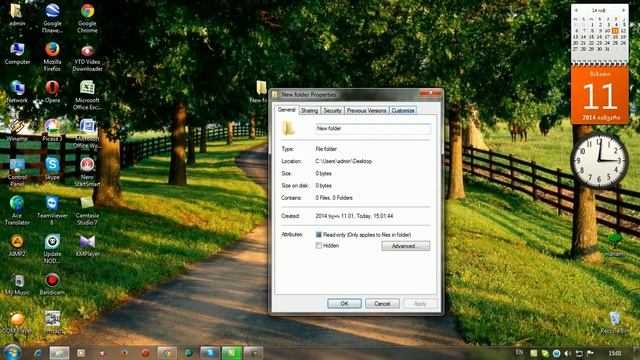Click the EN language indicator
Viewport: 640px width, 360px height.
(519, 352)
